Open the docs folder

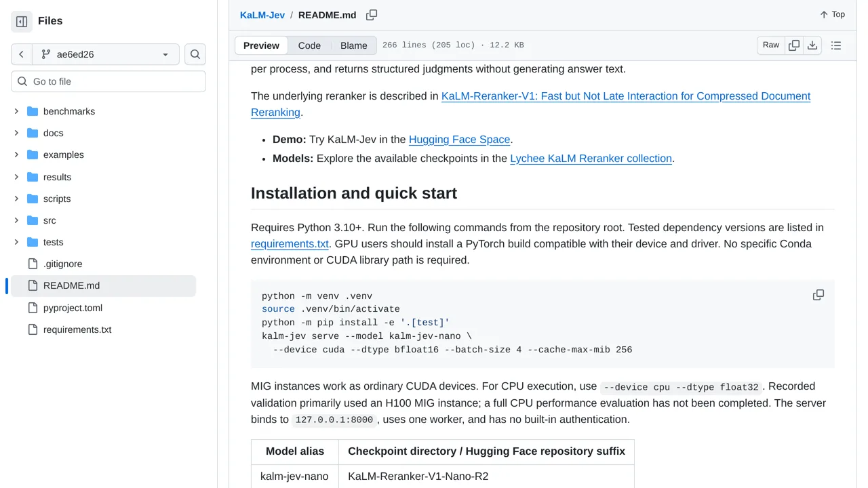pyautogui.click(x=53, y=133)
